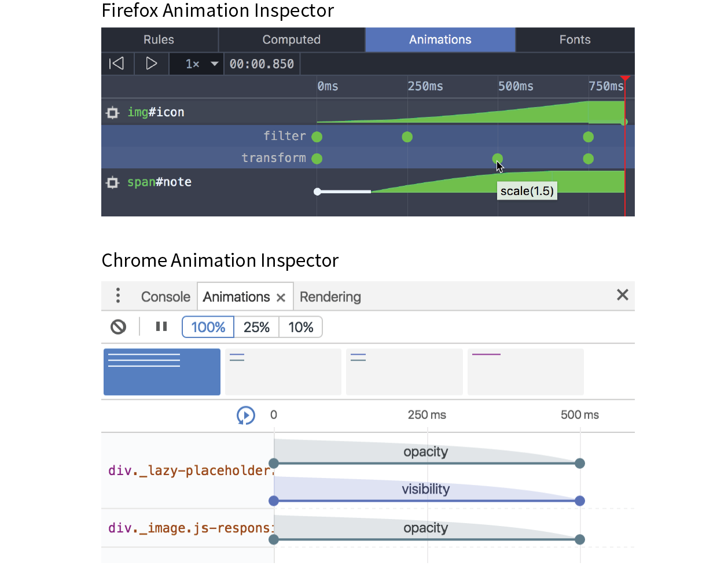Click visibility animation end keyframe
The height and width of the screenshot is (570, 728).
pos(580,501)
